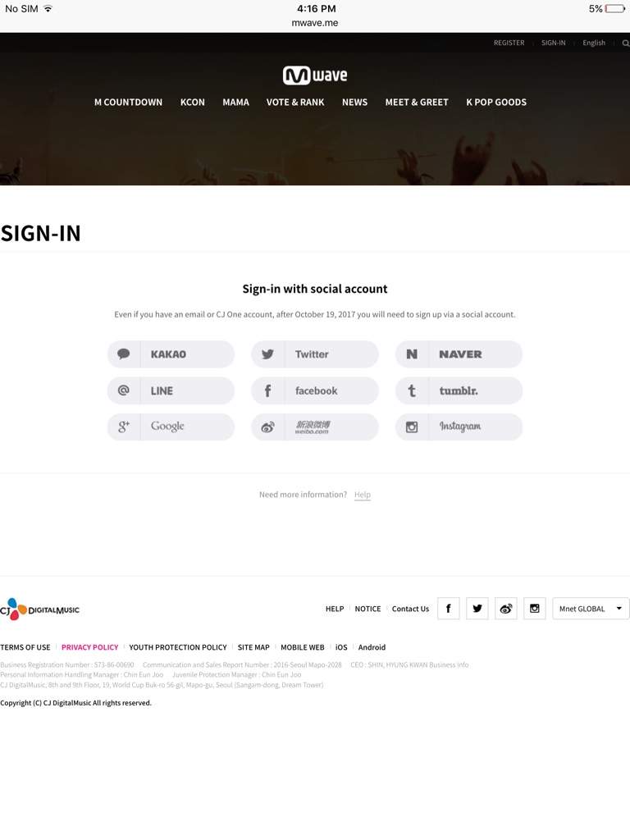This screenshot has width=630, height=840.
Task: Open the Android app link
Action: pyautogui.click(x=372, y=647)
